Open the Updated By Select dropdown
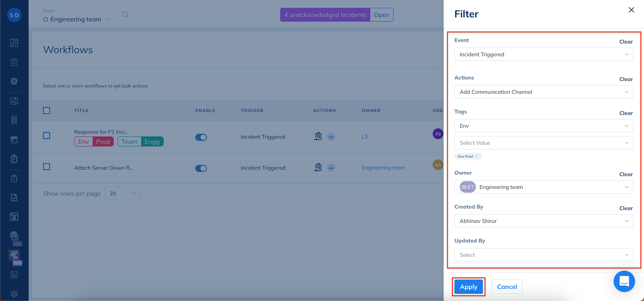 (544, 255)
